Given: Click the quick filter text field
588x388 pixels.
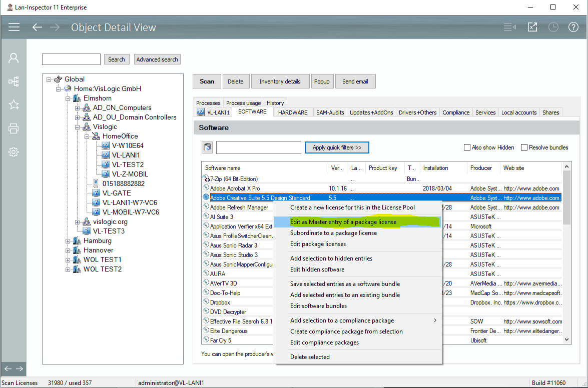Looking at the screenshot, I should click(x=258, y=147).
